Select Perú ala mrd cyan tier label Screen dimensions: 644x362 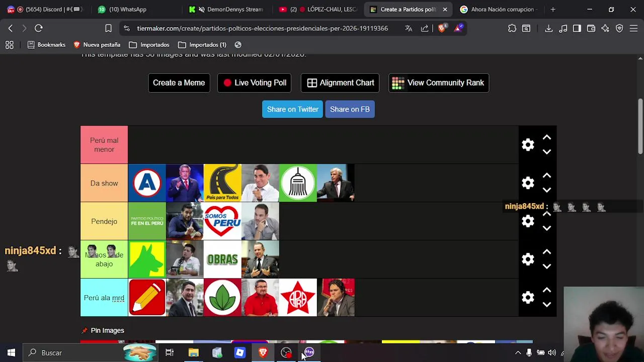104,298
